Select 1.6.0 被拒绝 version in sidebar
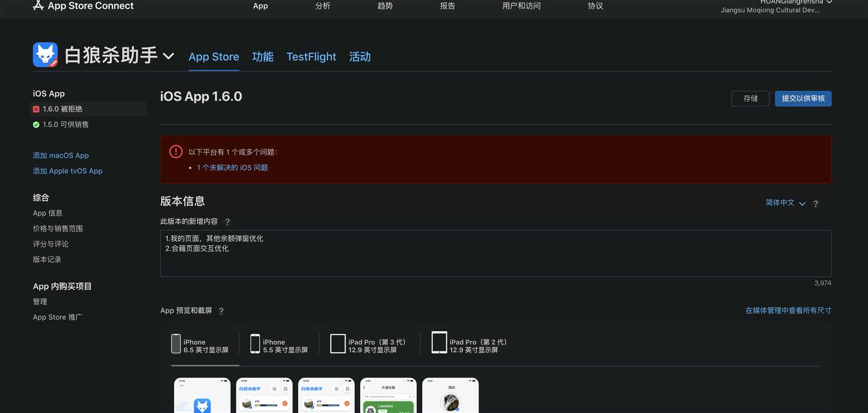 88,109
